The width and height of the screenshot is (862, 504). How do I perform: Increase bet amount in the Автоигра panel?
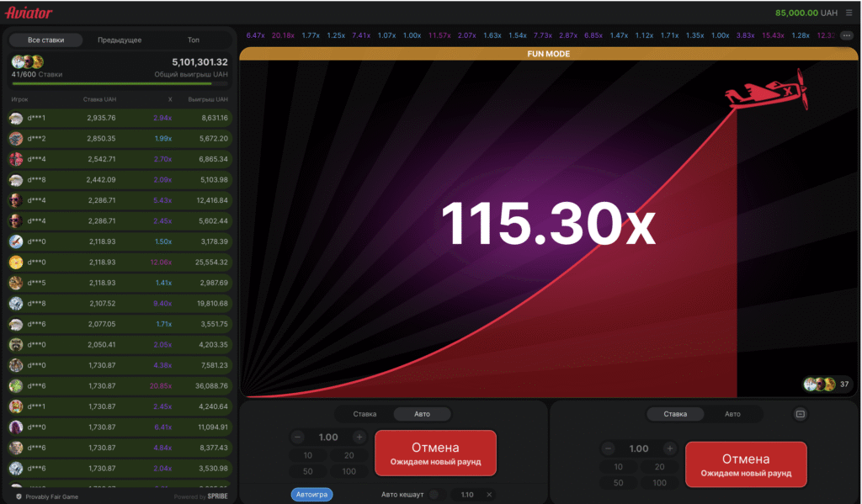[359, 437]
